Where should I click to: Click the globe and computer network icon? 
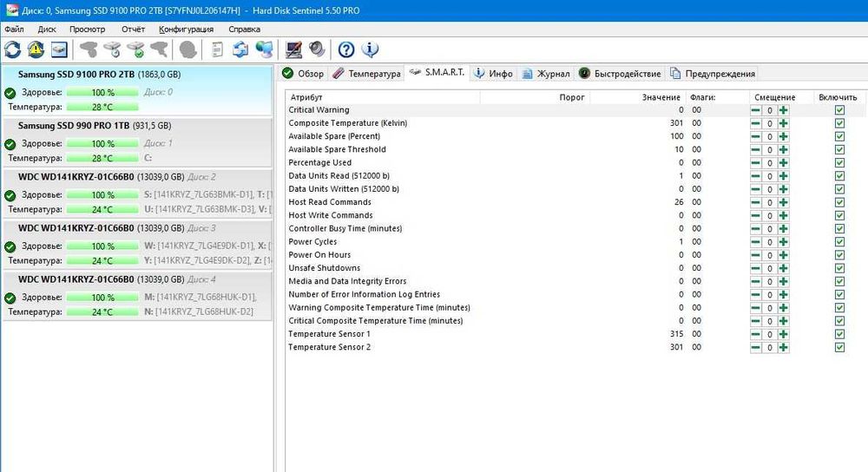[264, 49]
